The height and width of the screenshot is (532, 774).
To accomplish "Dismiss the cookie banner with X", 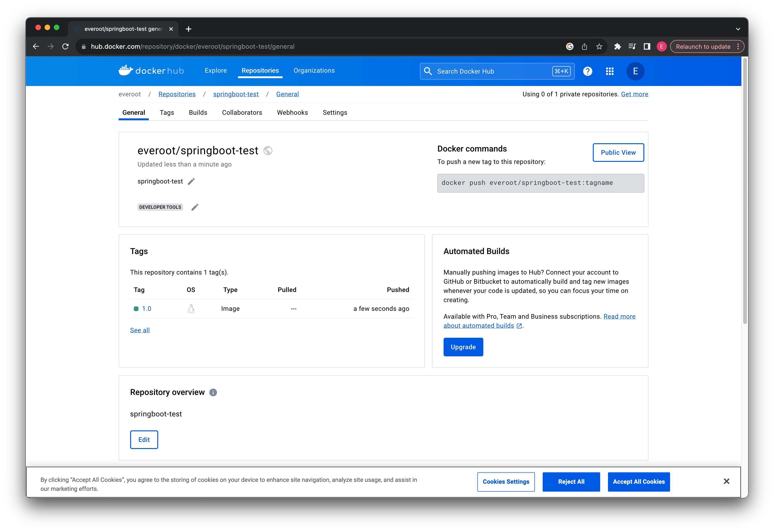I will (726, 481).
